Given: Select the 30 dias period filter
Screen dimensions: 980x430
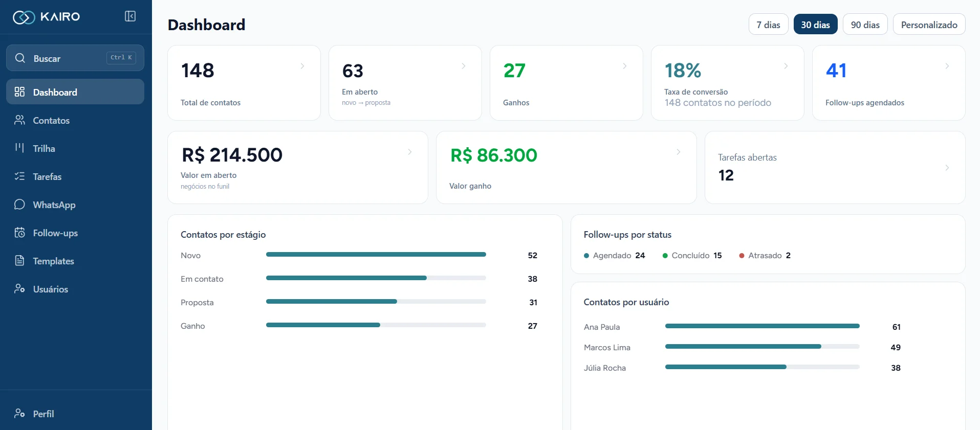Looking at the screenshot, I should (x=815, y=25).
